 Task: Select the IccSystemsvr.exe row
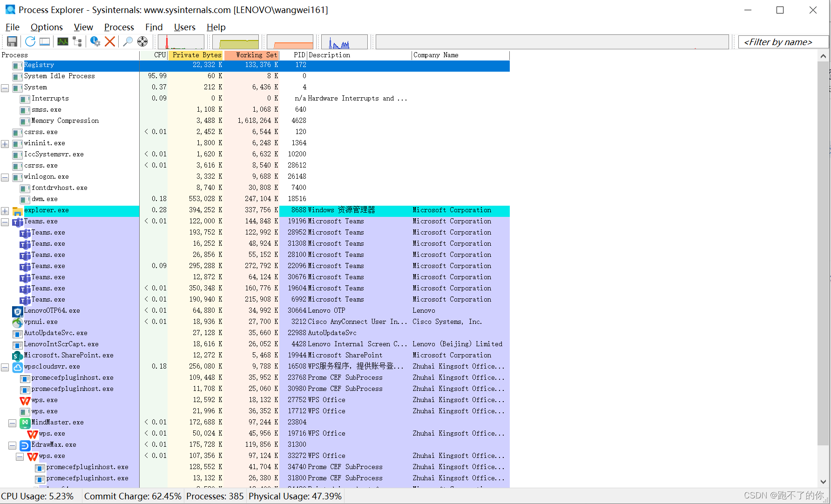255,155
